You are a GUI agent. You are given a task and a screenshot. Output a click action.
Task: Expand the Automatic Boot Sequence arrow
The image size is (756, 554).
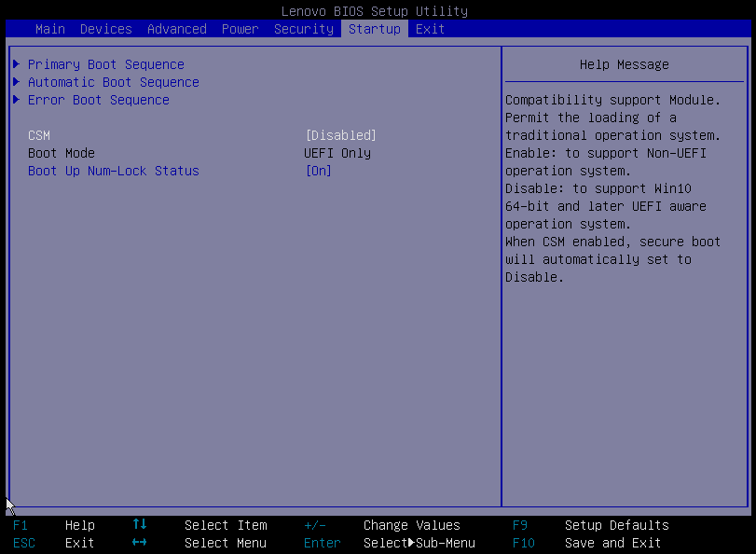pos(17,82)
